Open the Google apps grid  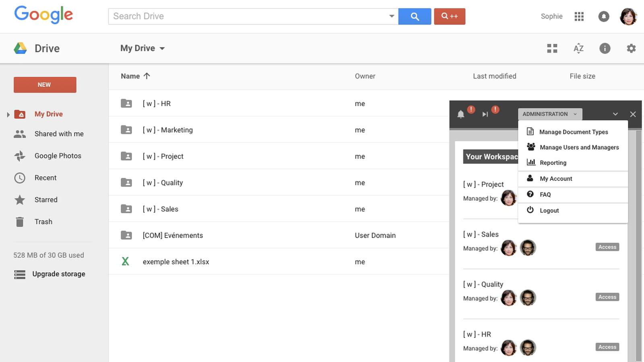coord(579,16)
